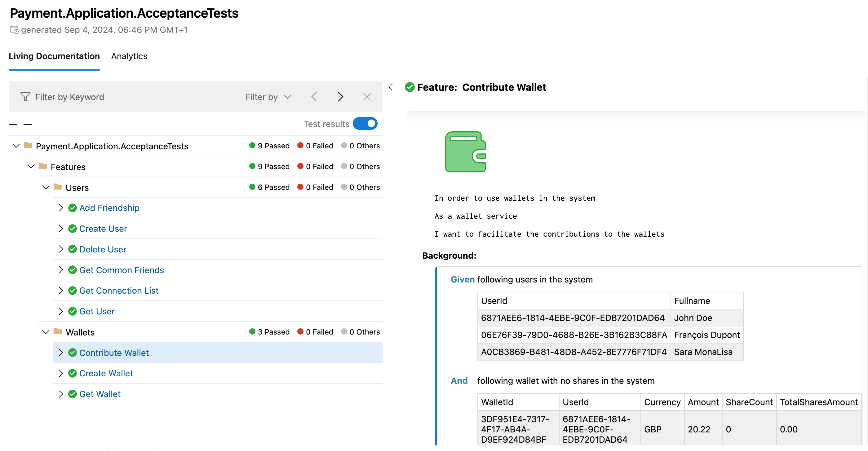The height and width of the screenshot is (451, 868).
Task: Click the green check beside Get User
Action: tap(73, 311)
